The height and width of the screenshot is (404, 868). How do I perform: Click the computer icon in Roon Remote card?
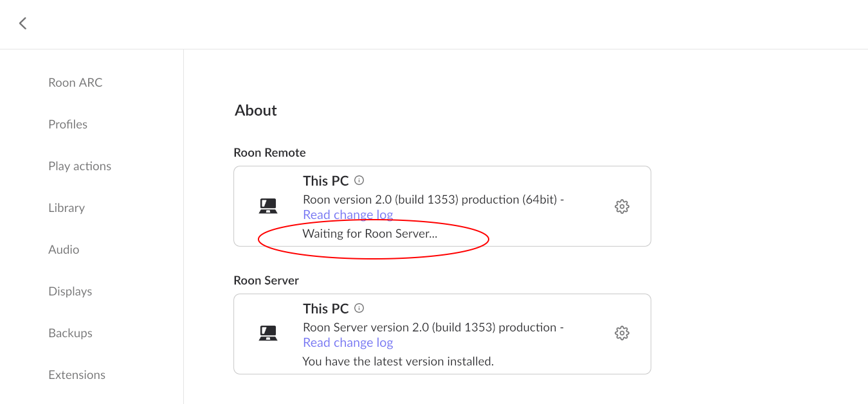point(268,206)
